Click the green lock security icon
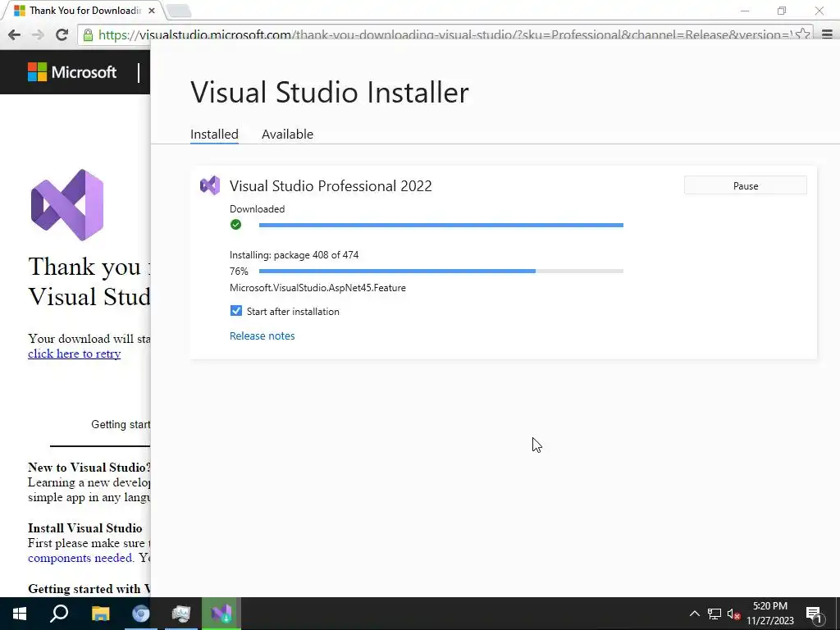 [x=88, y=35]
